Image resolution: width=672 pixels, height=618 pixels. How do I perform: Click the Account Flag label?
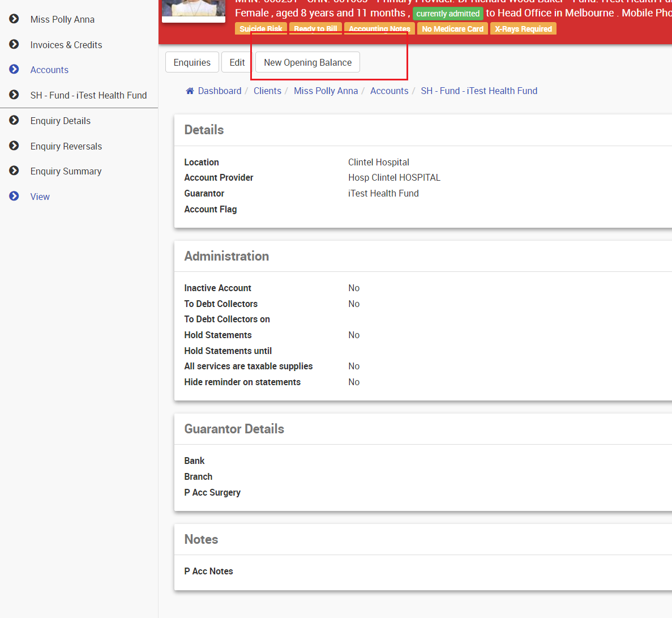coord(211,209)
